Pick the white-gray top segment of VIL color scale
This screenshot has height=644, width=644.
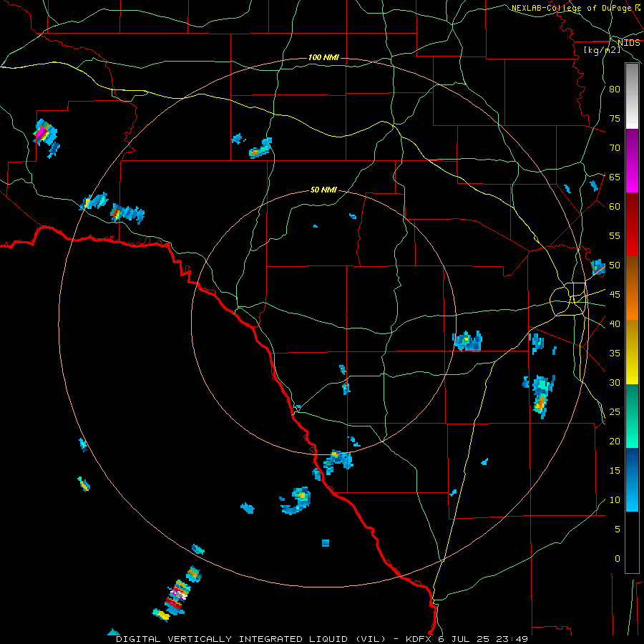(632, 96)
